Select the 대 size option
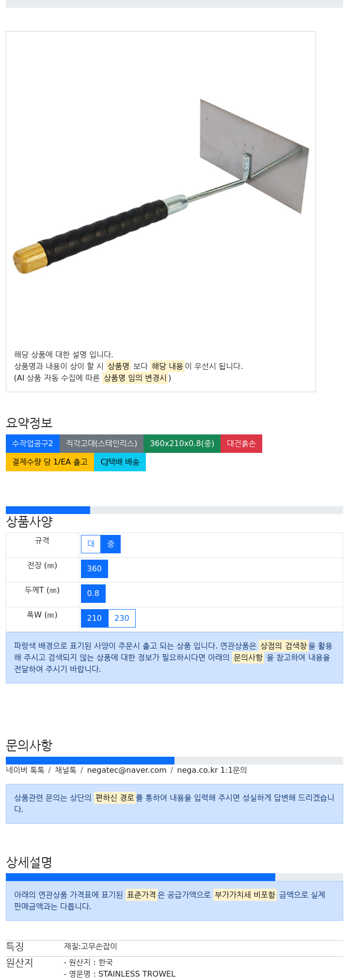 [91, 544]
